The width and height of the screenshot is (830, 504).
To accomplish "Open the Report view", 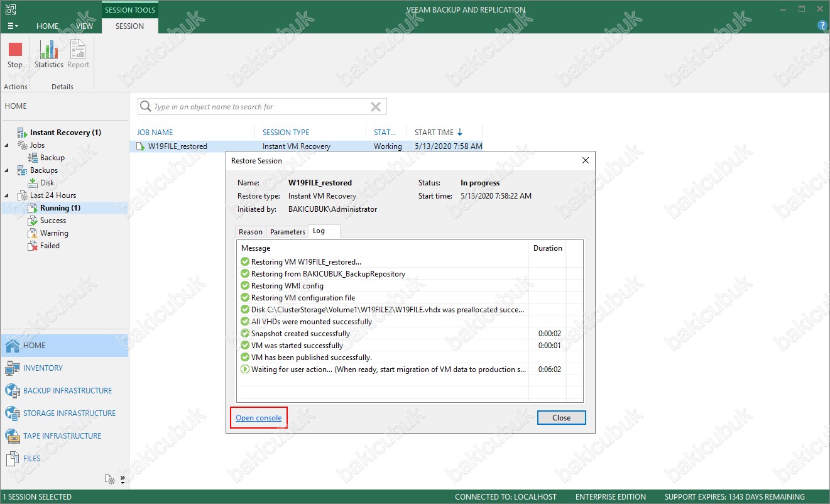I will point(79,55).
